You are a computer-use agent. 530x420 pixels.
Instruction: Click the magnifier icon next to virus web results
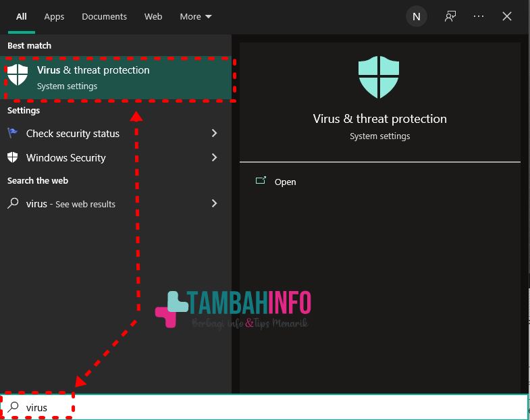click(x=13, y=203)
